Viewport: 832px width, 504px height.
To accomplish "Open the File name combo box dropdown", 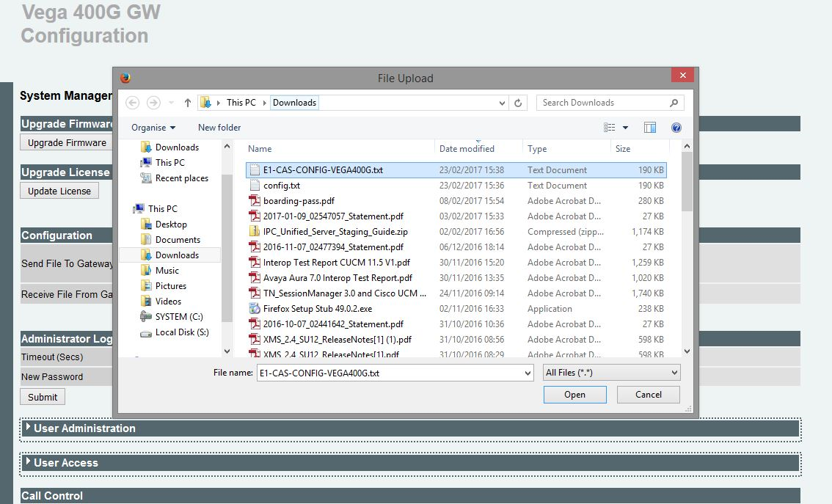I will [x=528, y=373].
